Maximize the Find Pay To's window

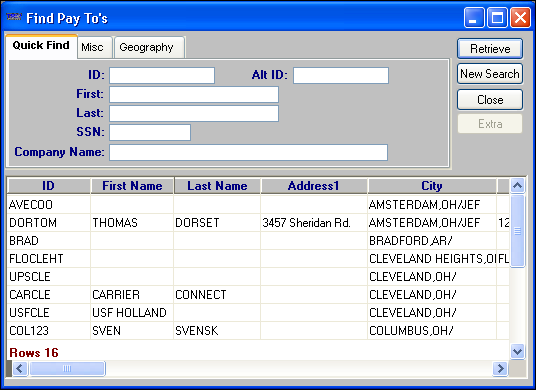[x=497, y=17]
